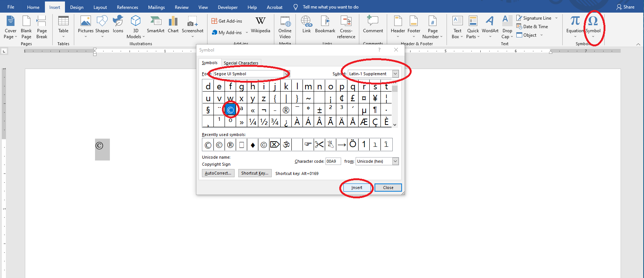Open the Symbol menu in ribbon
The width and height of the screenshot is (644, 278).
pos(593,25)
